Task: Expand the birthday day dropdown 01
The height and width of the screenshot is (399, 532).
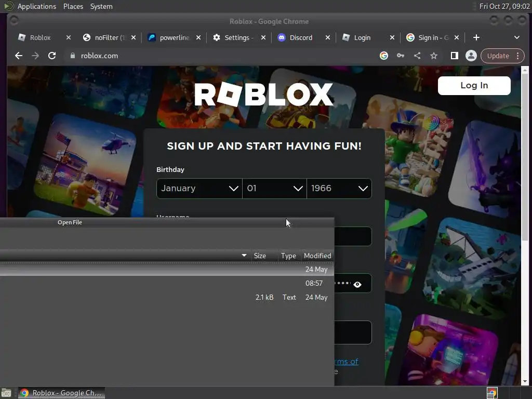Action: click(x=274, y=188)
